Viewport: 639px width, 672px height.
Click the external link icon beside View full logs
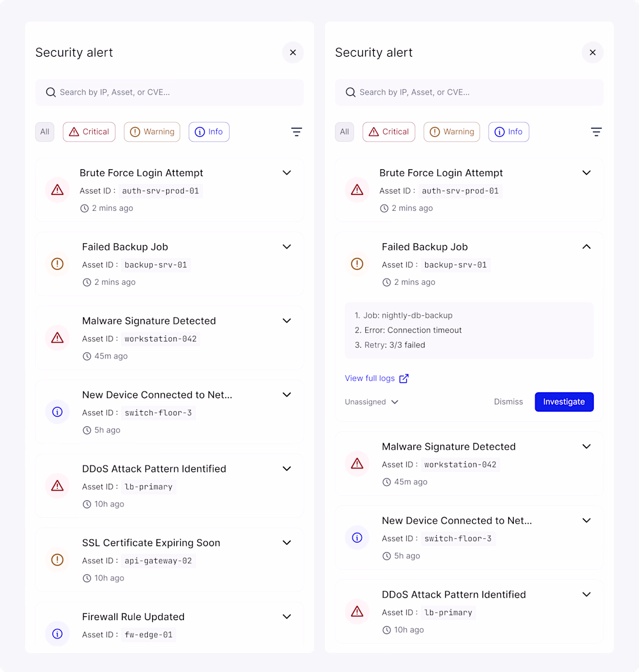(x=404, y=378)
